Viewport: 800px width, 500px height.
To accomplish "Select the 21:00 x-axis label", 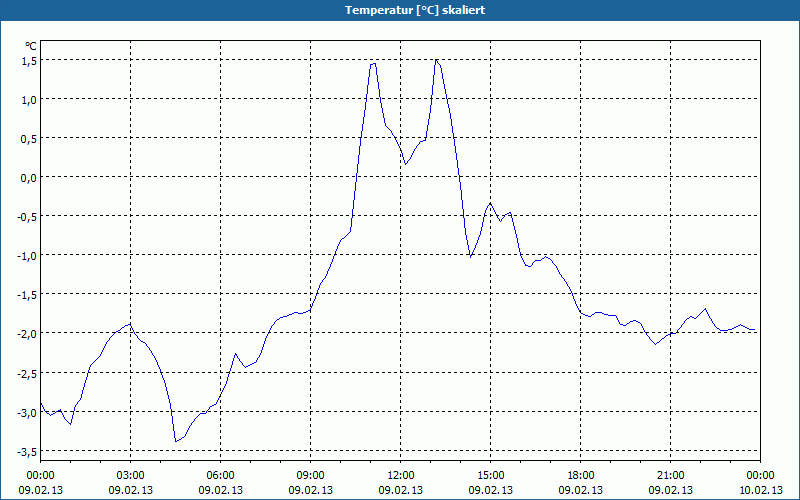I will point(670,476).
